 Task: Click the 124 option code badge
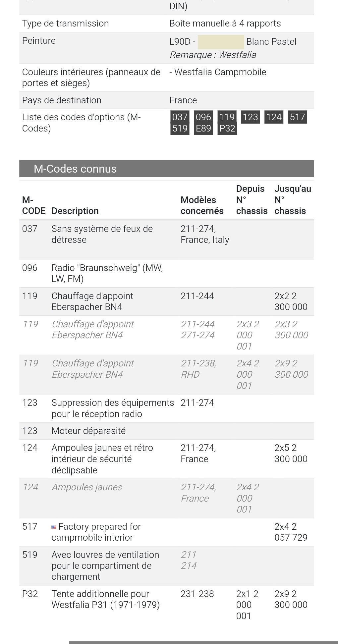click(274, 117)
